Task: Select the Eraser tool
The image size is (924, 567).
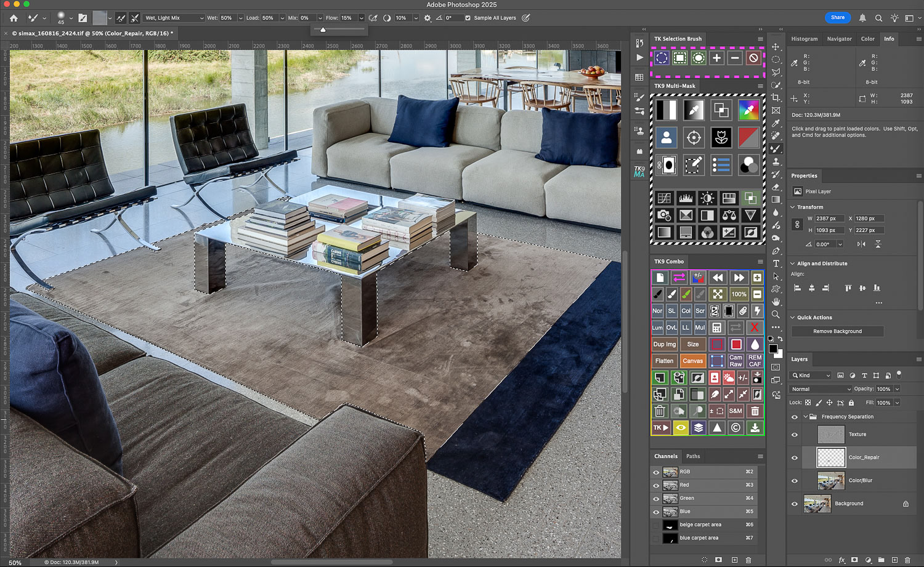Action: coord(776,187)
